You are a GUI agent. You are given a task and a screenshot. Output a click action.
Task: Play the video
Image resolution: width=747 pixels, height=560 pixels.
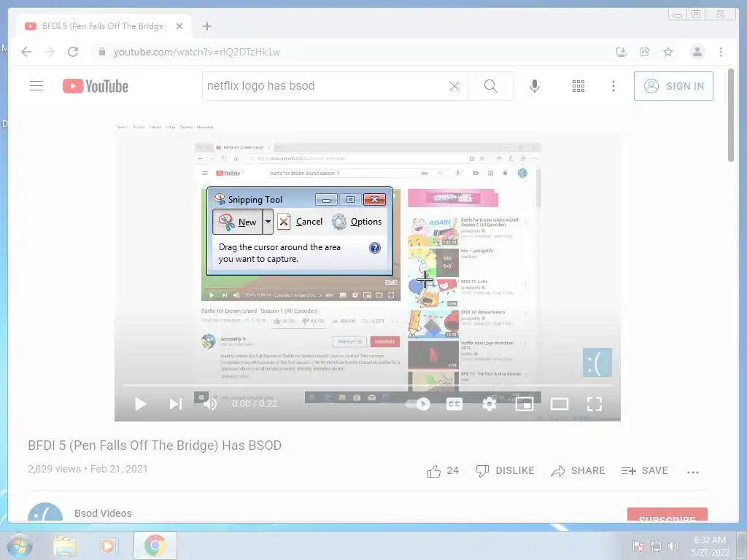(x=141, y=404)
